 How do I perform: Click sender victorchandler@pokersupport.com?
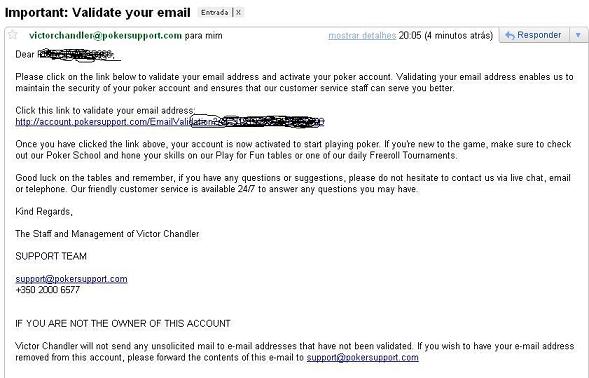(x=105, y=35)
